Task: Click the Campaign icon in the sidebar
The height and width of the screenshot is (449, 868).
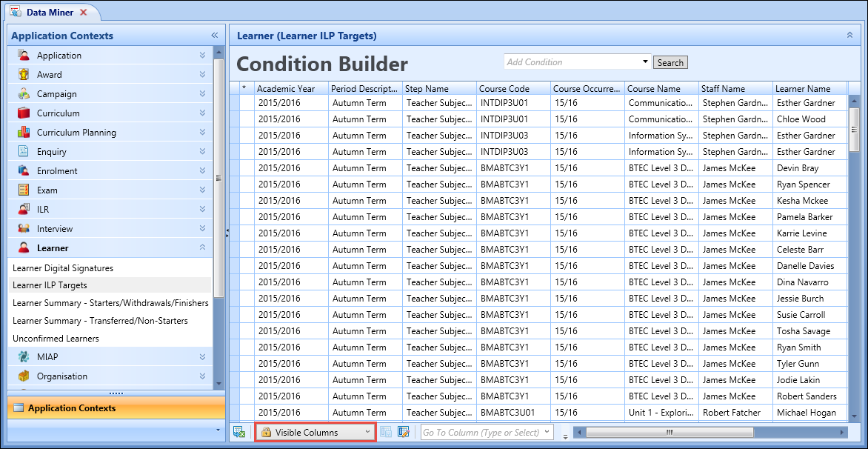Action: [22, 93]
